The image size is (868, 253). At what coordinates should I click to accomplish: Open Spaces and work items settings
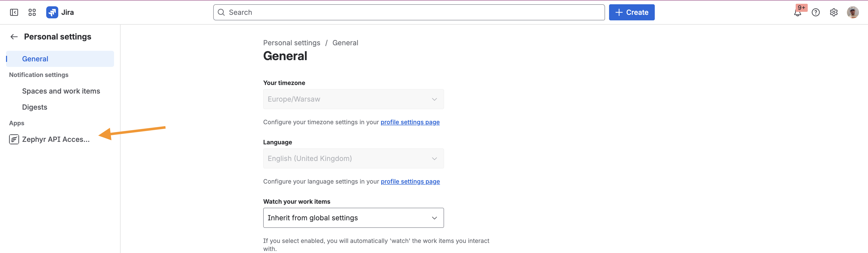coord(61,91)
